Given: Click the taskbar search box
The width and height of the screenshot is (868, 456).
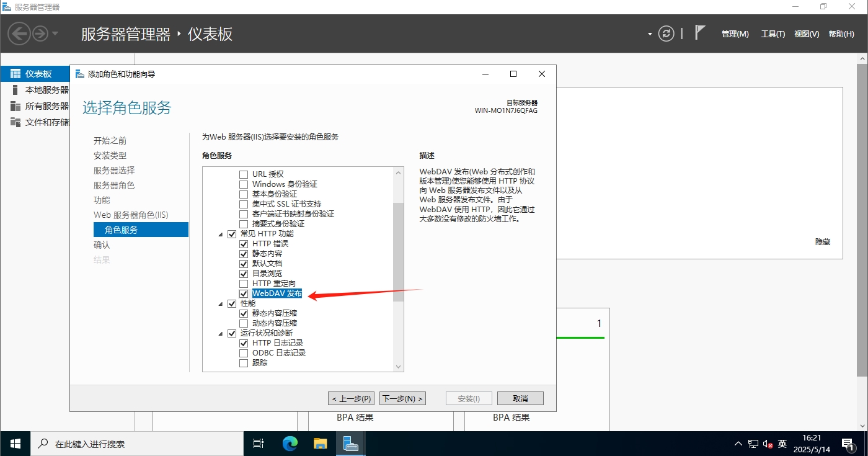Looking at the screenshot, I should click(136, 444).
